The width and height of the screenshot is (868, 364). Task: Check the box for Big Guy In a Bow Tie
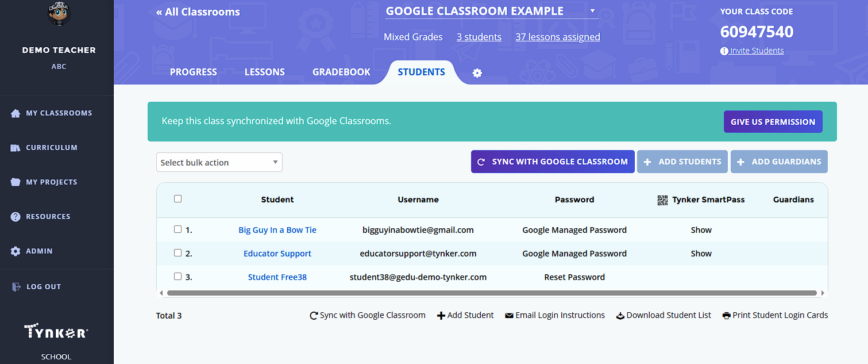coord(178,229)
